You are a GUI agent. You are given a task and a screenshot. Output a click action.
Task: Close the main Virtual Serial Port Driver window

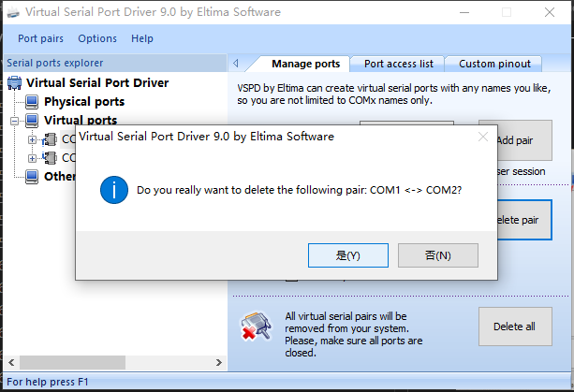coord(549,12)
